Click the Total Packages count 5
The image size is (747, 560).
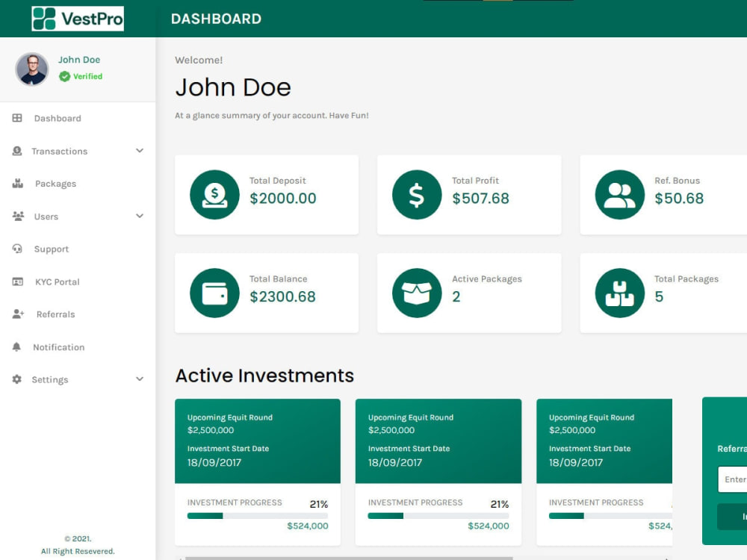point(659,296)
